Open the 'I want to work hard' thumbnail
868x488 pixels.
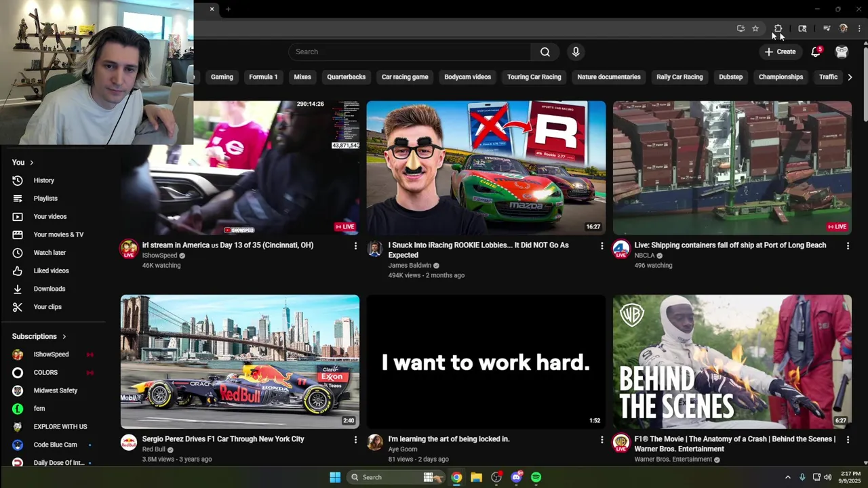point(486,362)
